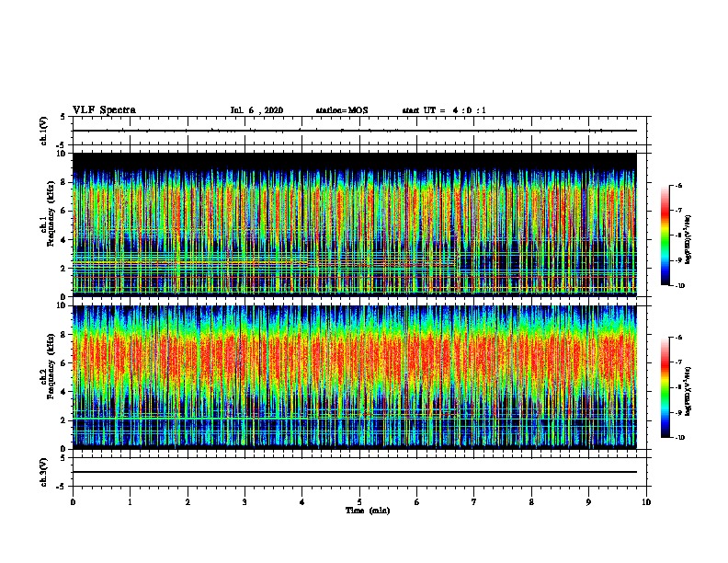Click time axis tick label "7"
The image size is (728, 563).
(x=474, y=501)
